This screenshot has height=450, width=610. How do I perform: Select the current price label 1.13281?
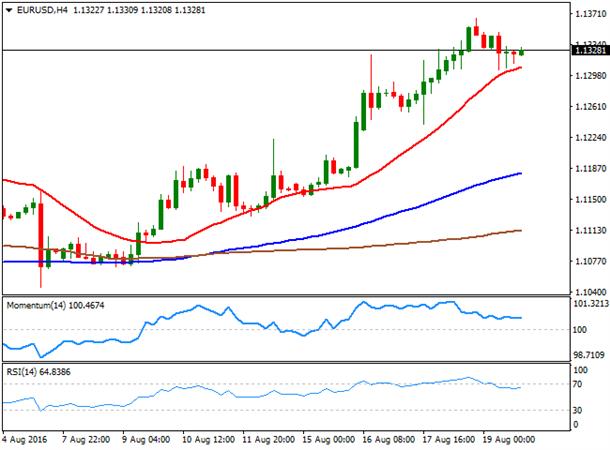click(590, 50)
